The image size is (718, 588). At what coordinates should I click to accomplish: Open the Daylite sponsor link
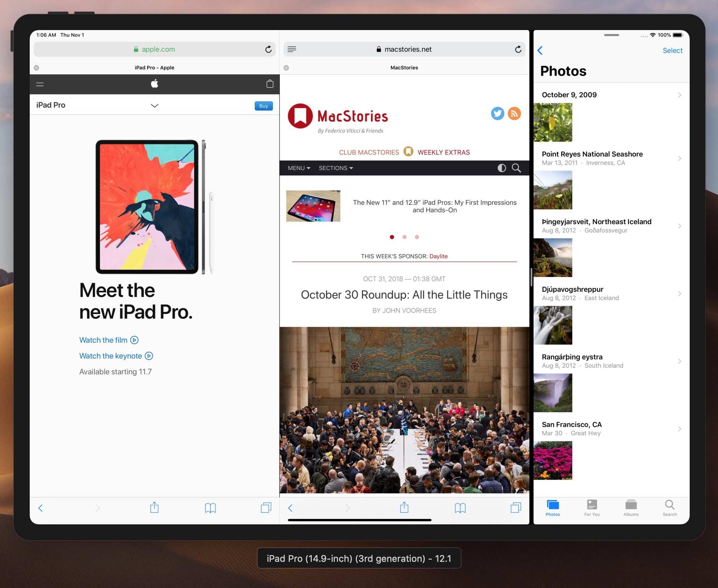click(x=438, y=256)
